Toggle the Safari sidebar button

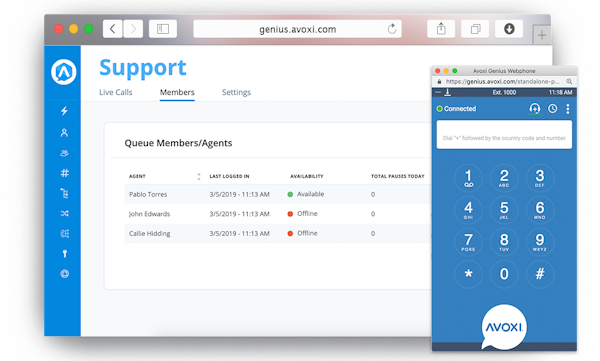(163, 29)
